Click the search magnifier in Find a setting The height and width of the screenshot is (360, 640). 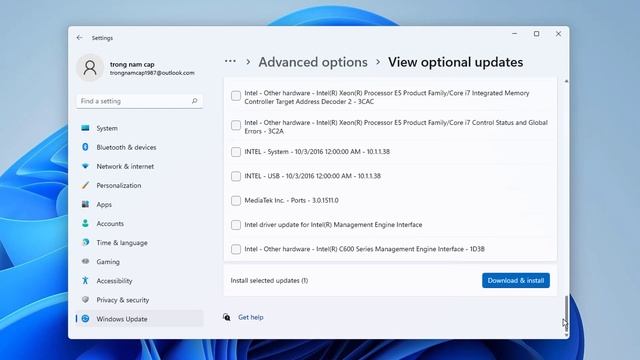(194, 101)
